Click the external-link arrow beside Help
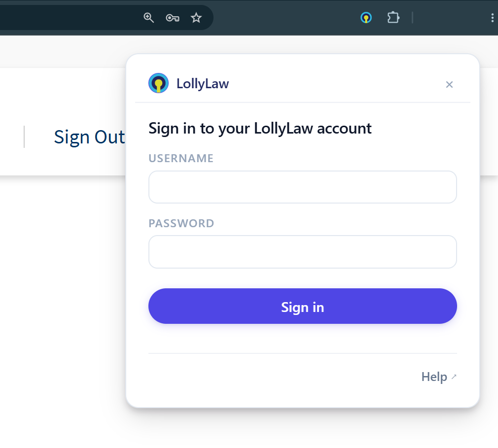Screen dimensions: 498x448 454,377
